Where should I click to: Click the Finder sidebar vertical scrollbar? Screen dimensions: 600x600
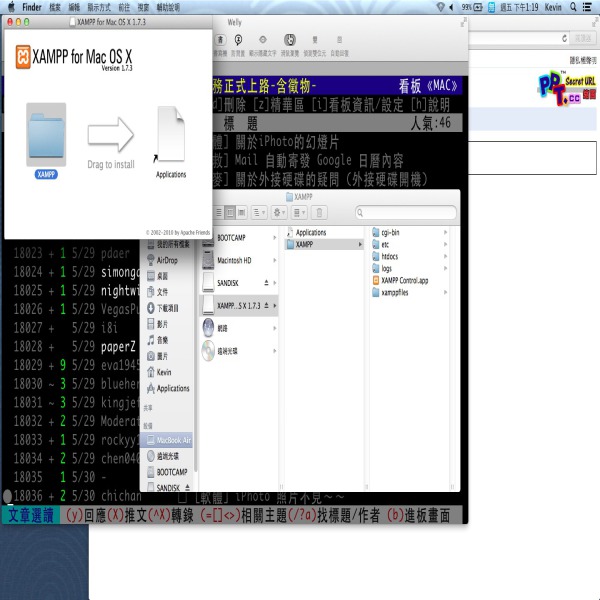[196, 355]
